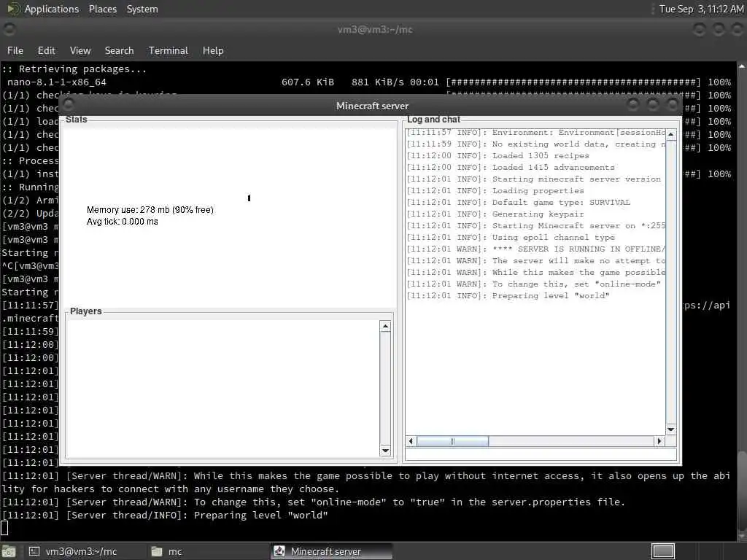
Task: Click the Retrieving packages terminal line
Action: (x=74, y=69)
